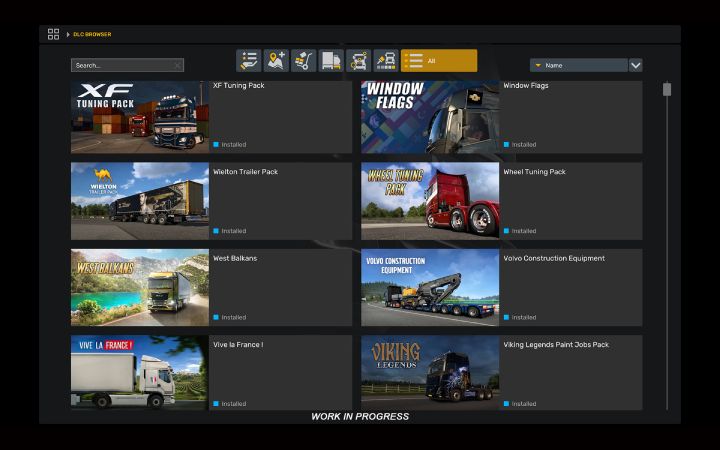Filter DLCs by map expansions icon
The width and height of the screenshot is (720, 450).
(276, 61)
